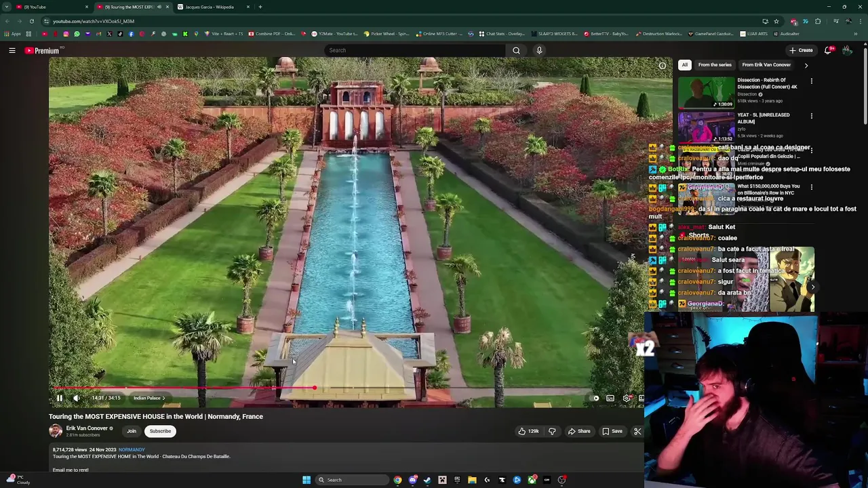
Task: Select the All filter chip
Action: (x=685, y=65)
